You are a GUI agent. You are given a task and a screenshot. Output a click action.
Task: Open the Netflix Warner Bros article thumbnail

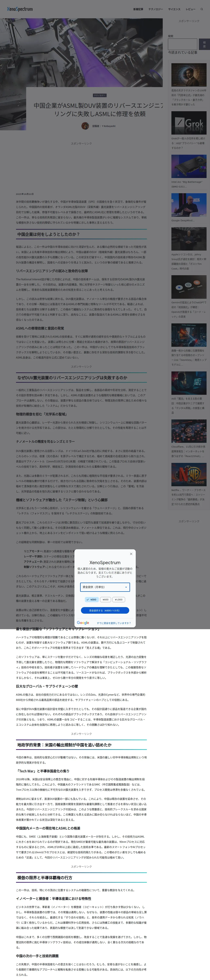pos(189,474)
